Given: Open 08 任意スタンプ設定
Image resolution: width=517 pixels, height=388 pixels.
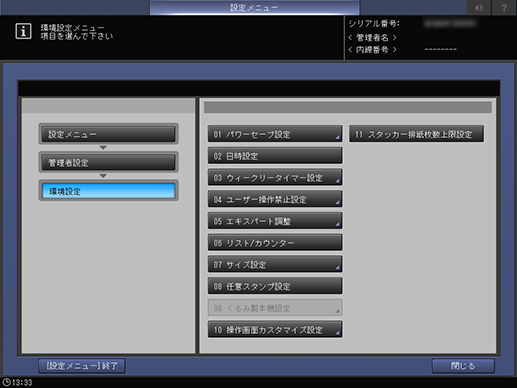Looking at the screenshot, I should click(275, 286).
